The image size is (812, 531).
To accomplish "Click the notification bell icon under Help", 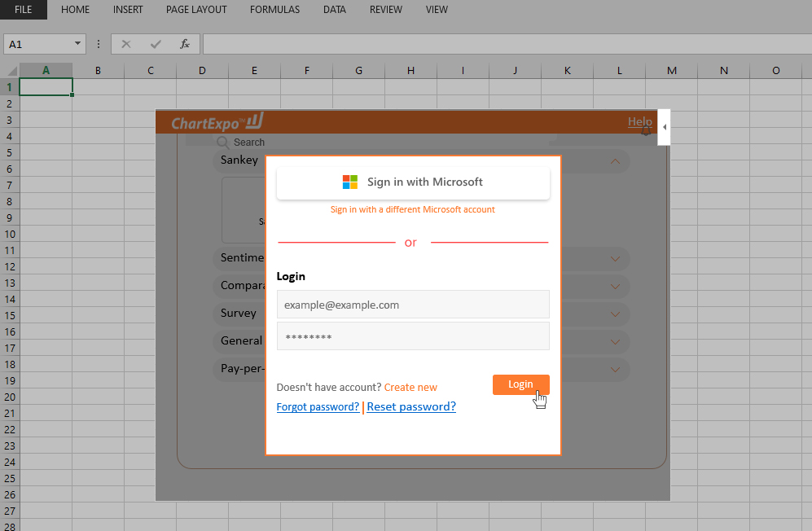I will (646, 132).
